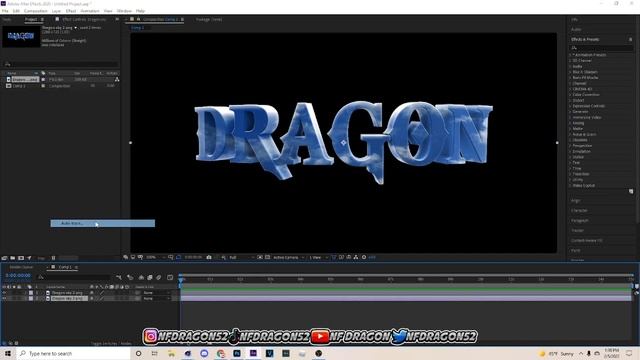
Task: Click the Project panel search field
Action: tap(61, 64)
